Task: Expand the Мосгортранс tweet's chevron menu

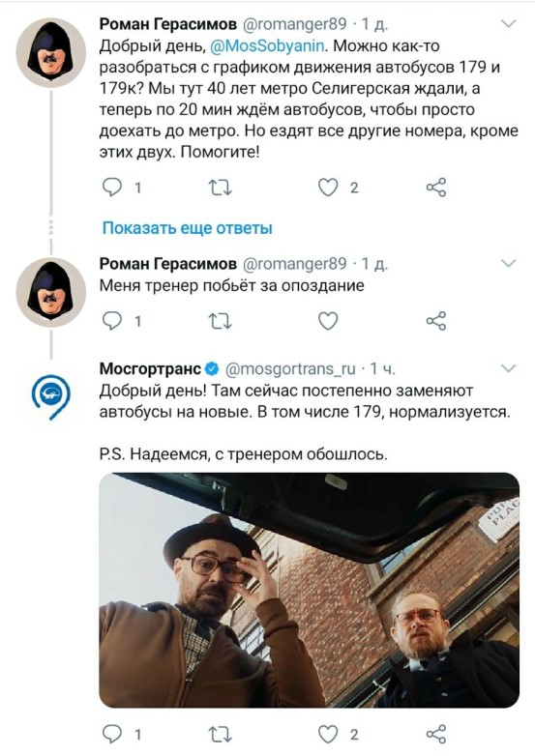Action: pyautogui.click(x=509, y=368)
